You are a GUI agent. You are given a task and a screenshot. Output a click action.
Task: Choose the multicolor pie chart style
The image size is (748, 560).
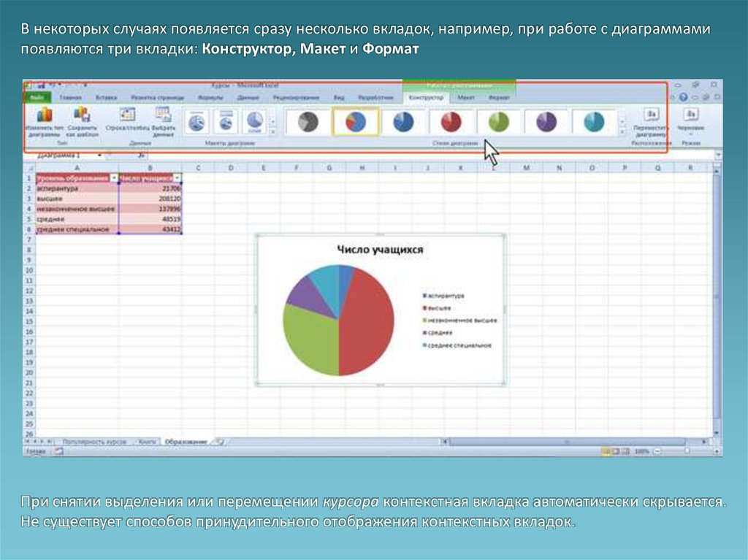(356, 122)
